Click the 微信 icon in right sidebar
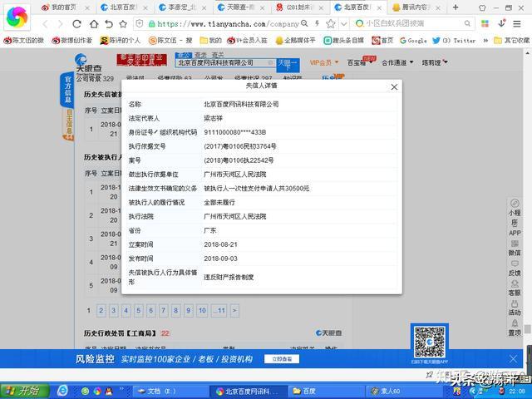Viewport: 532px width, 399px height. [x=515, y=248]
